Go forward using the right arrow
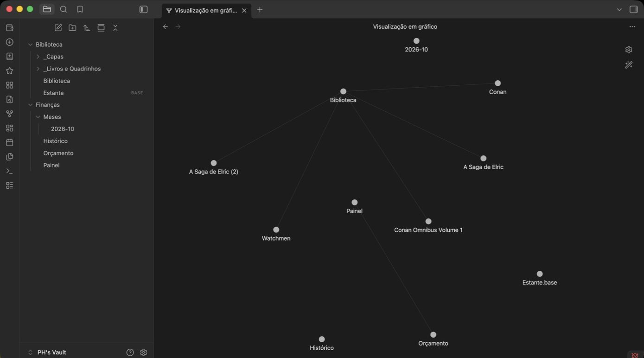The image size is (644, 358). point(178,27)
